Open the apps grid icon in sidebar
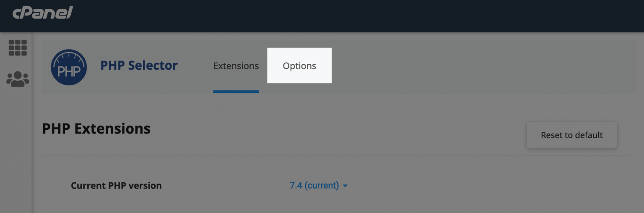This screenshot has width=644, height=213. 18,48
